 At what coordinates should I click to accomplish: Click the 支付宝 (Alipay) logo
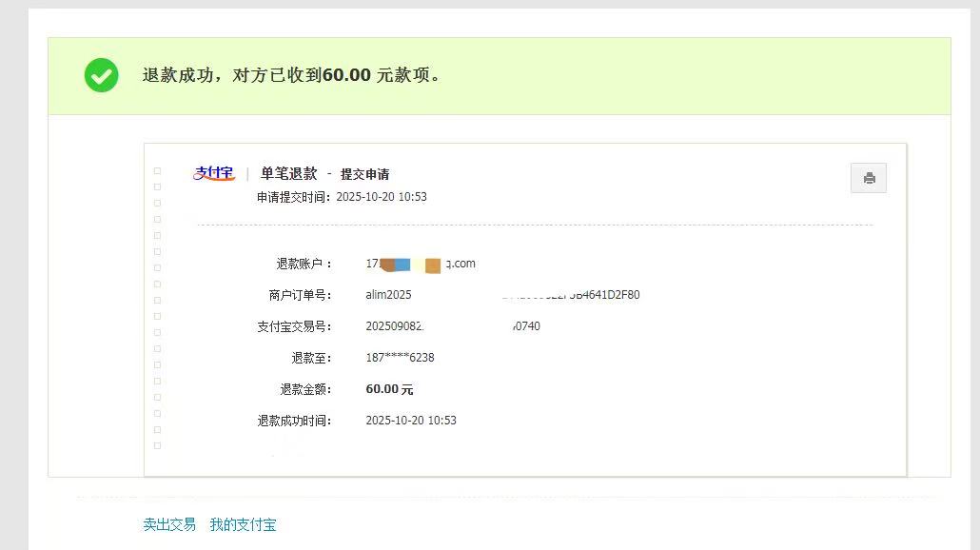[213, 174]
